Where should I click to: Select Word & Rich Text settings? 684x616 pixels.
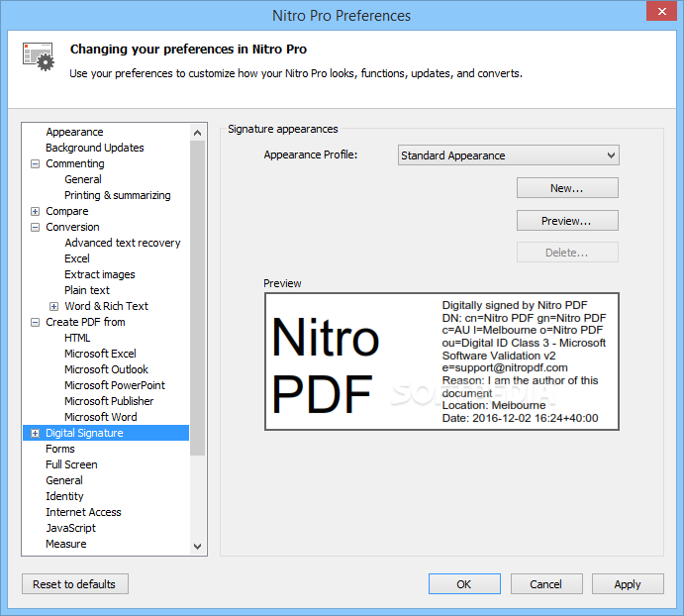click(x=107, y=306)
